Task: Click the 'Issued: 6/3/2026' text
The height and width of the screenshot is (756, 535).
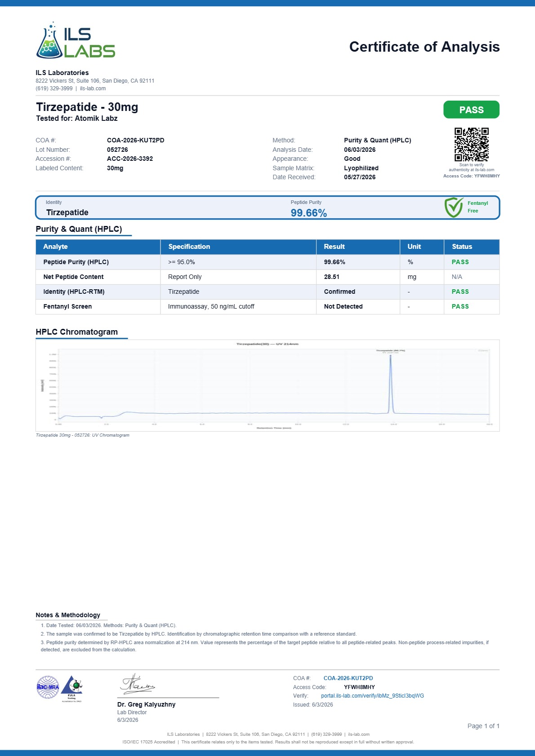Action: [313, 705]
